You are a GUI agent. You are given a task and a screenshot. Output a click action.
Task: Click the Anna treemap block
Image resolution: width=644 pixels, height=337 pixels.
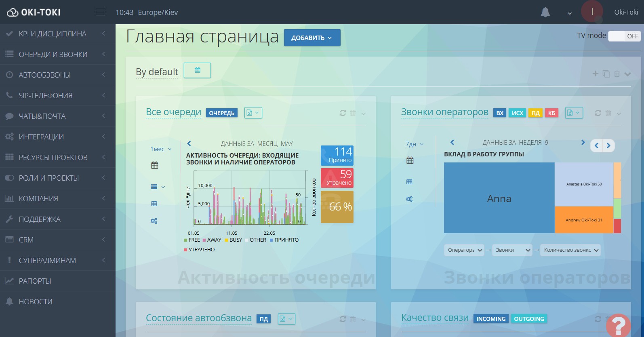(499, 198)
